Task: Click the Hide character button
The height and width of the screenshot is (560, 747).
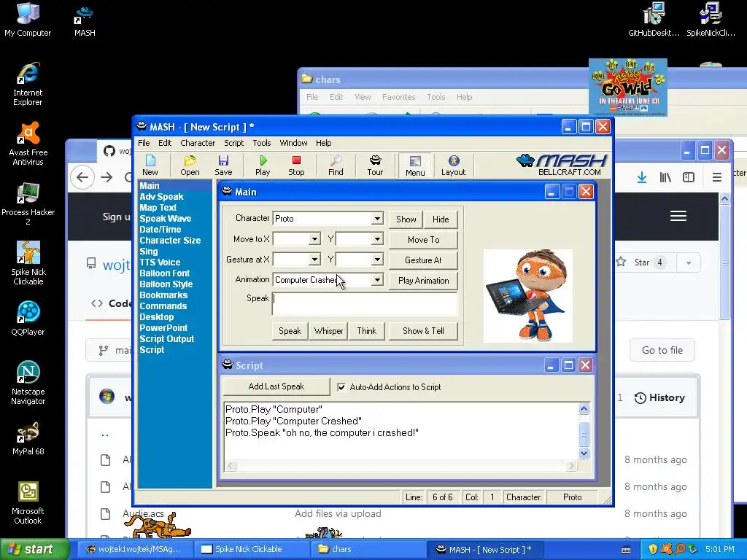Action: pyautogui.click(x=441, y=219)
